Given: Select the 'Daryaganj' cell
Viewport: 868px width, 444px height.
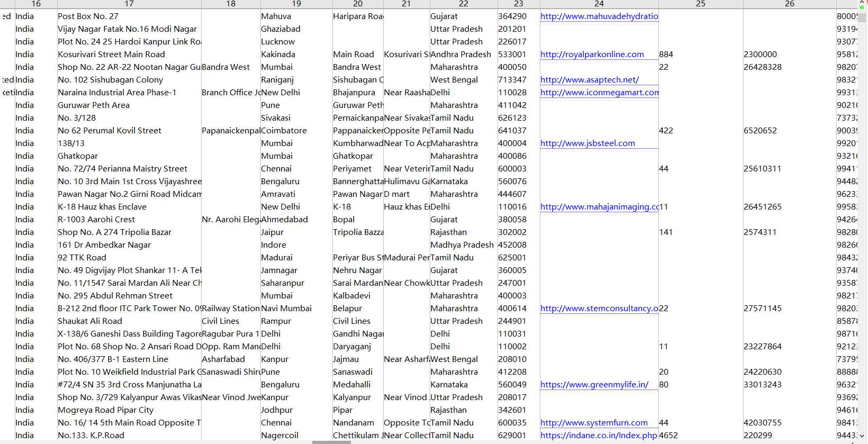Looking at the screenshot, I should click(358, 347).
